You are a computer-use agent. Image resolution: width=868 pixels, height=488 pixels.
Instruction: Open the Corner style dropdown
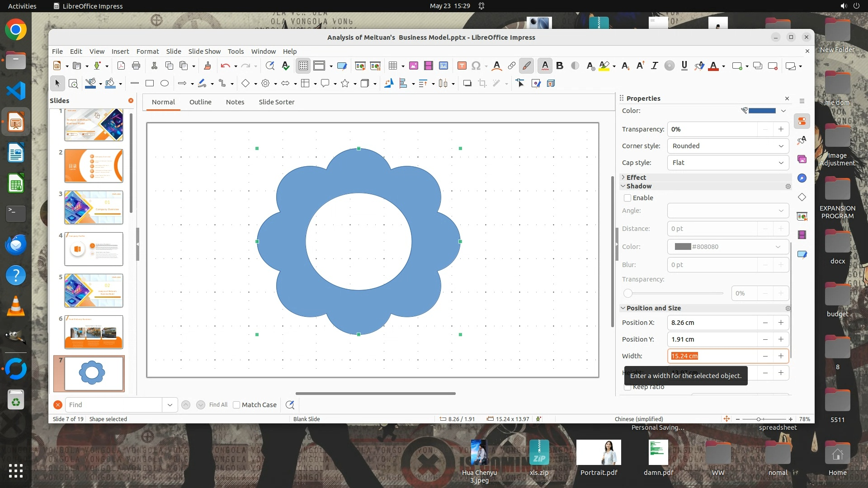[x=728, y=146]
